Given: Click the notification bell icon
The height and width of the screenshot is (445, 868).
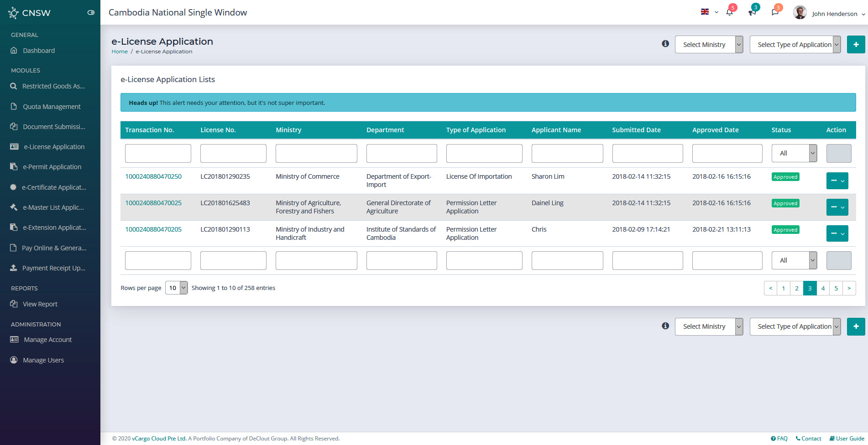Looking at the screenshot, I should 729,13.
